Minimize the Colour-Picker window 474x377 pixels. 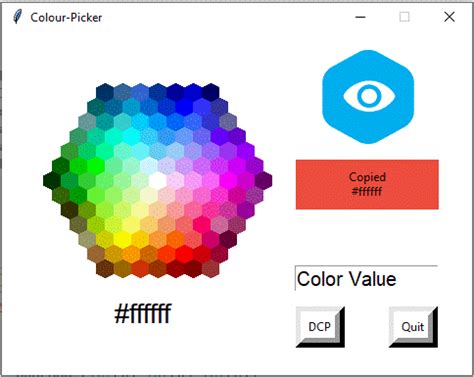(360, 17)
